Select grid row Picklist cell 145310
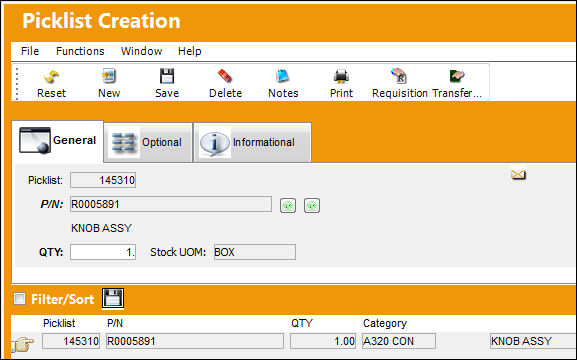Image resolution: width=577 pixels, height=360 pixels. click(71, 341)
